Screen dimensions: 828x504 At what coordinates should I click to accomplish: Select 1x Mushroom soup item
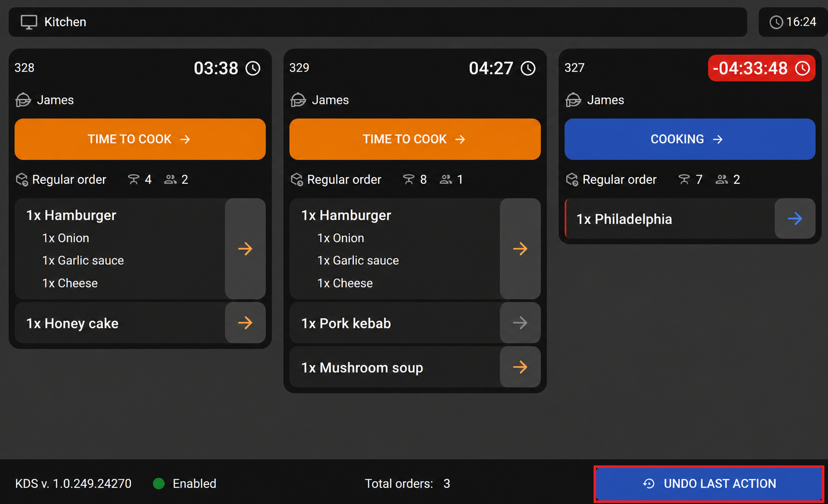(395, 367)
